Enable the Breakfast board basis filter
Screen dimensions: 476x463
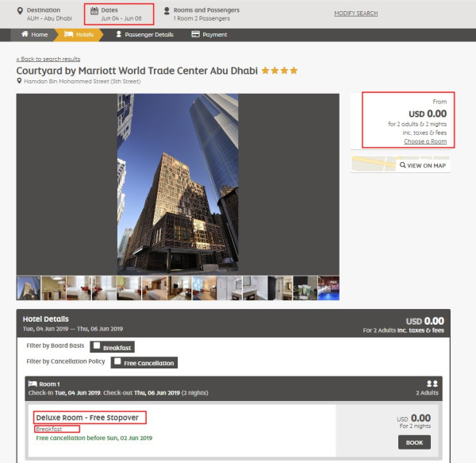tap(95, 346)
